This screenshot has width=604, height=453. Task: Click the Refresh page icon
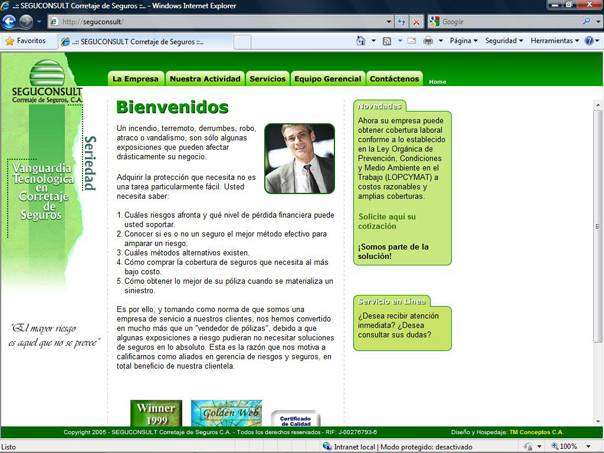click(401, 21)
